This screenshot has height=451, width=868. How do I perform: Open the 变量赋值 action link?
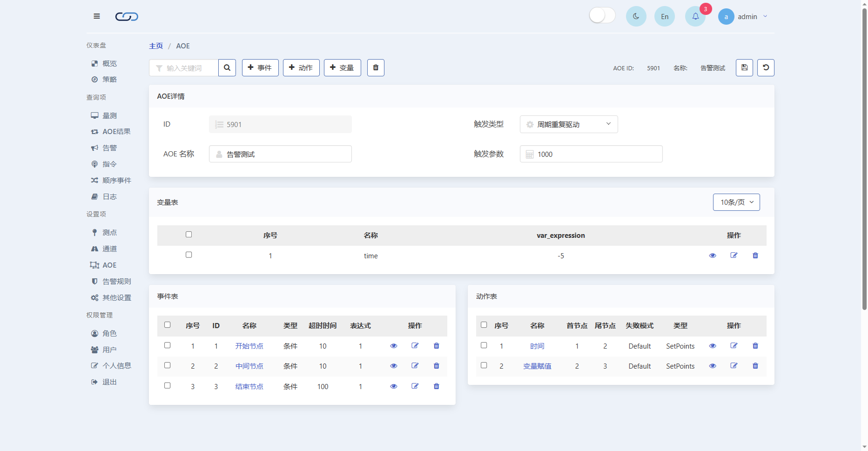coord(537,366)
